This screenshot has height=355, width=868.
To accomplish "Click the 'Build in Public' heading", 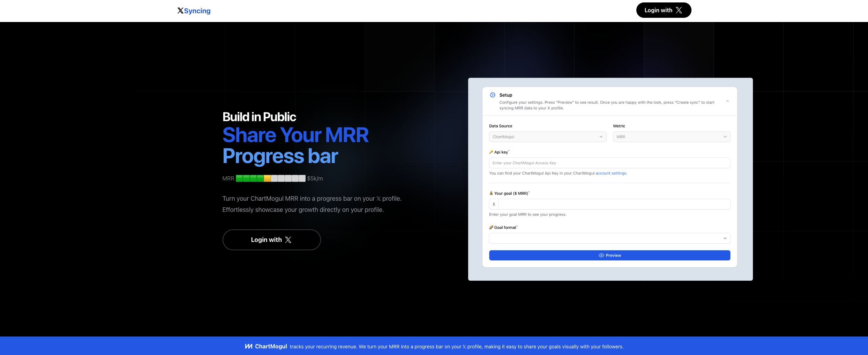I will (259, 117).
